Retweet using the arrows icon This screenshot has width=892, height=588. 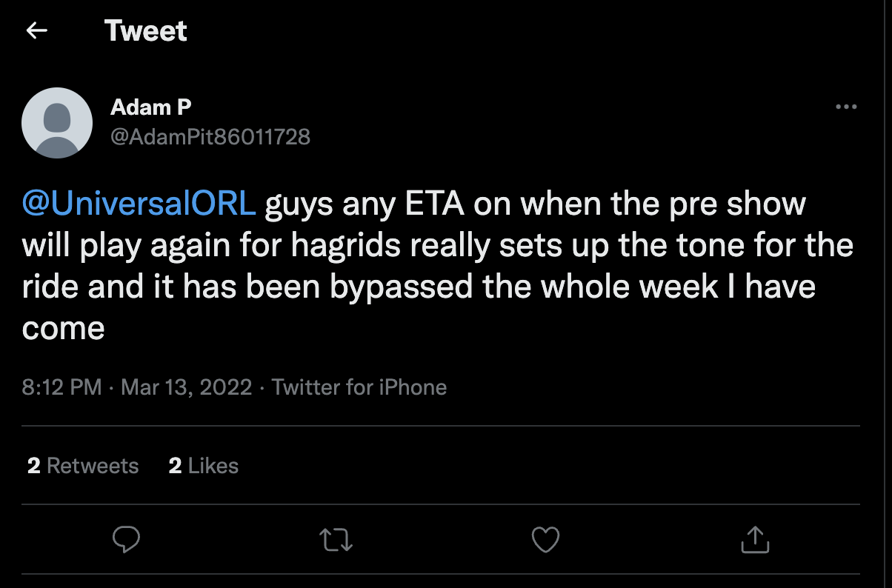click(x=336, y=540)
